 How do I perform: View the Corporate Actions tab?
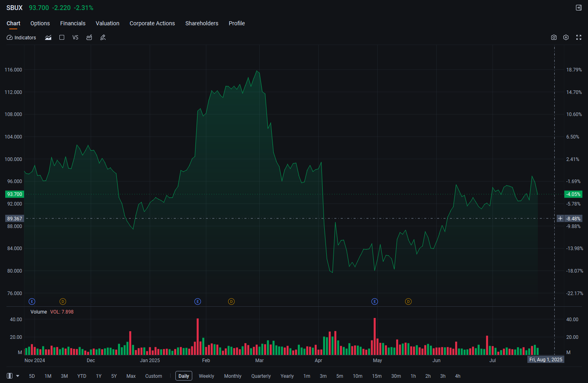152,23
